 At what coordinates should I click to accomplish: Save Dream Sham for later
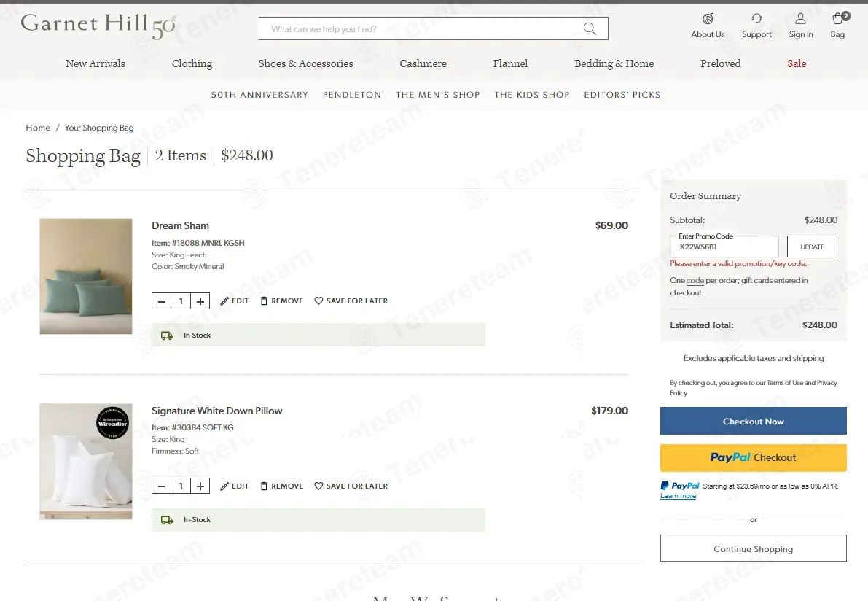coord(351,300)
